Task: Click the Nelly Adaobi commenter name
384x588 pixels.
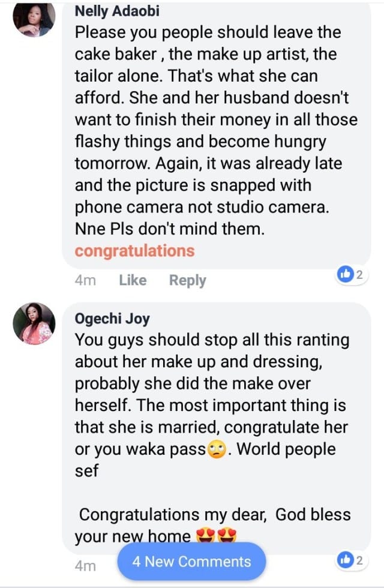Action: pos(118,10)
